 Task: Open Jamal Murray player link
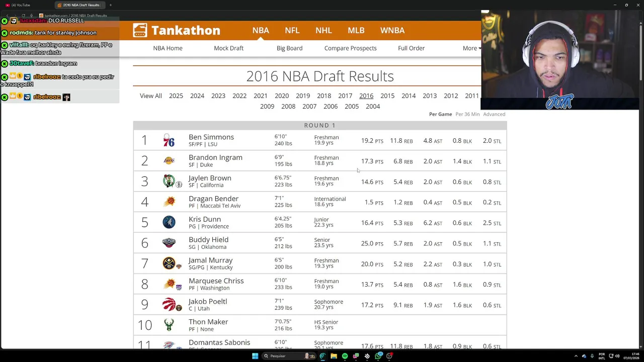(210, 260)
